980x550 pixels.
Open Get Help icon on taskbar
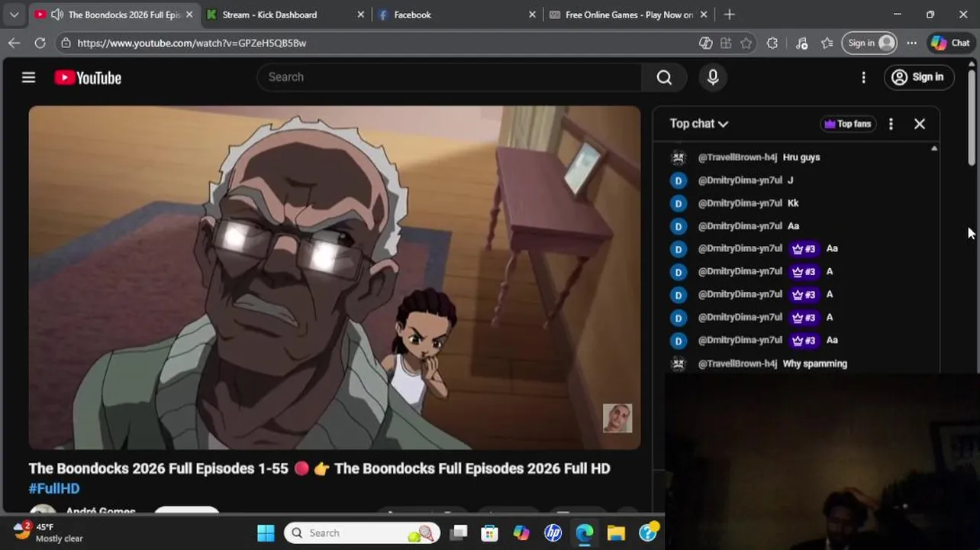(648, 533)
